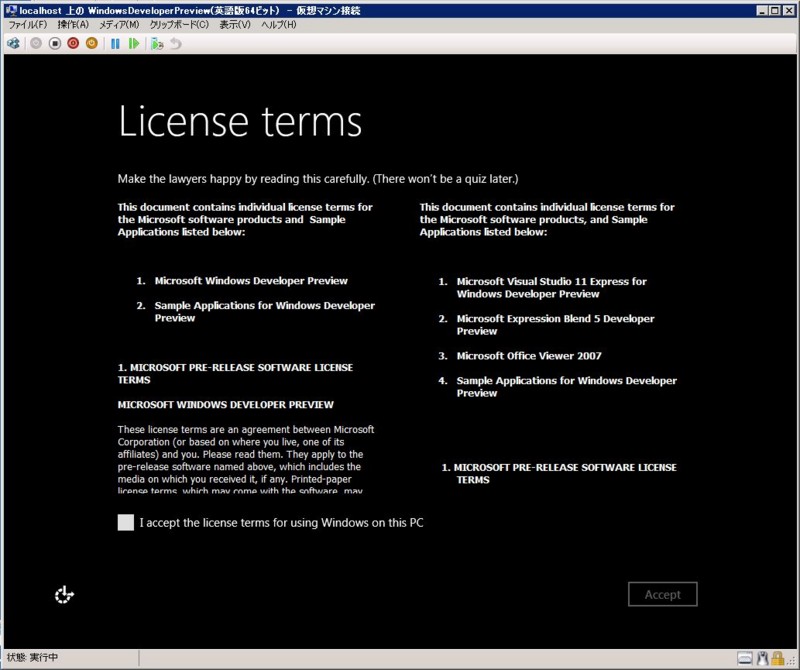The height and width of the screenshot is (670, 800).
Task: Take a snapshot of the virtual machine
Action: 157,44
